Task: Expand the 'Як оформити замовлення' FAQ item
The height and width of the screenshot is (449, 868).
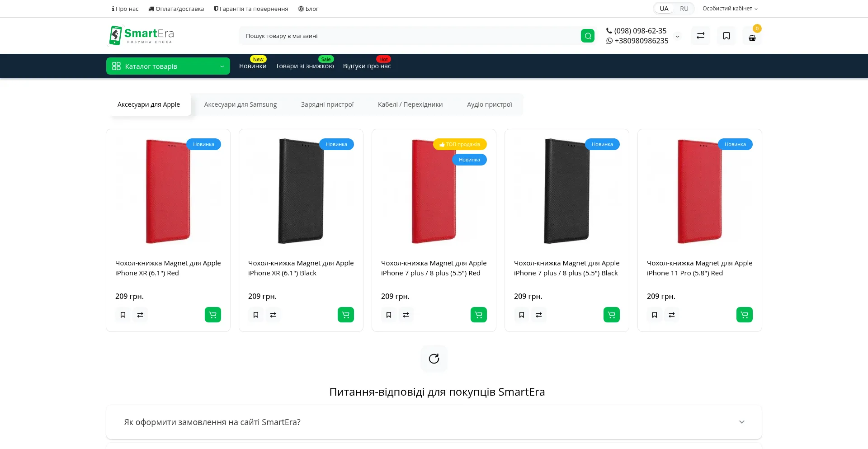Action: pyautogui.click(x=434, y=422)
